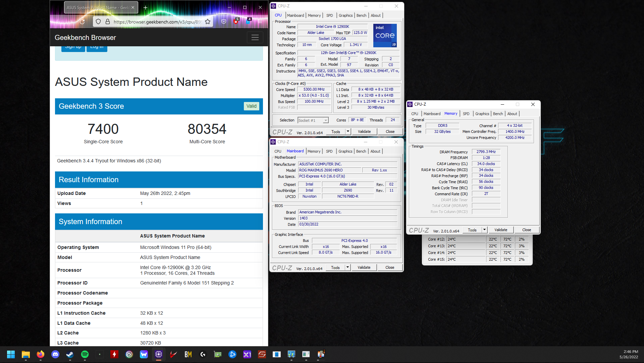The image size is (644, 363).
Task: Open a new browser tab
Action: point(145,7)
